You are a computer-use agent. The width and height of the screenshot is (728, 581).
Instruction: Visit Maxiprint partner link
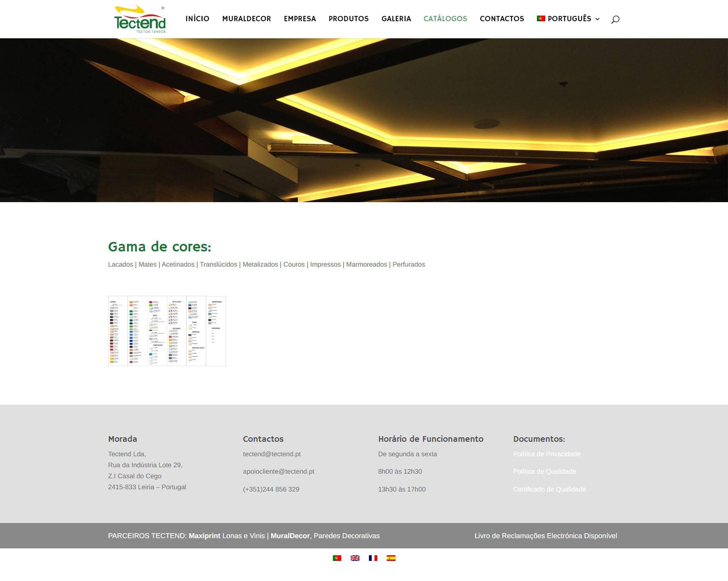[204, 535]
